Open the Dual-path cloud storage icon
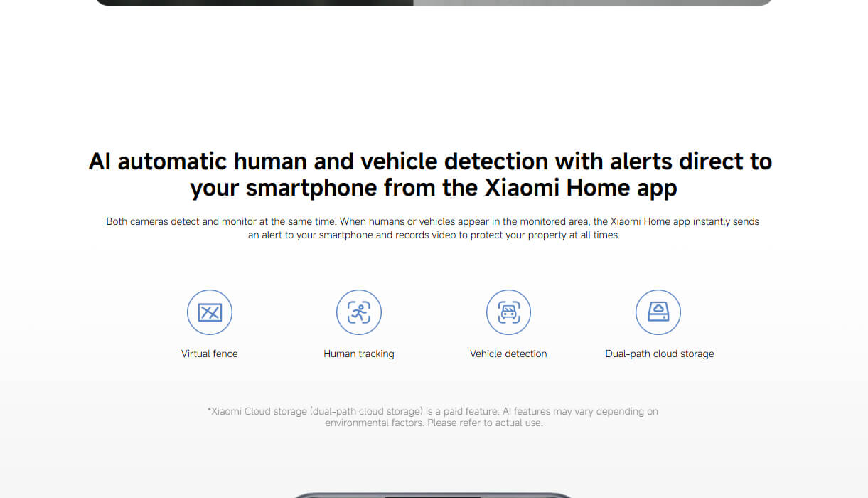The height and width of the screenshot is (498, 868). tap(658, 312)
